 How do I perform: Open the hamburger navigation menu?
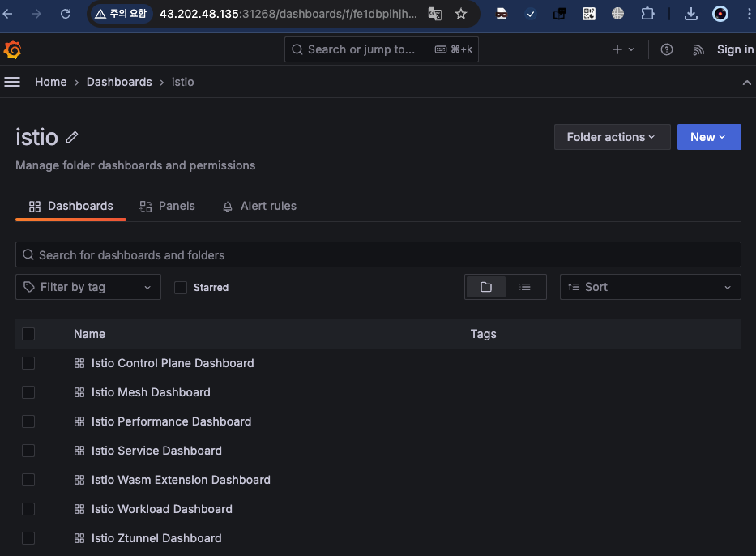point(12,82)
